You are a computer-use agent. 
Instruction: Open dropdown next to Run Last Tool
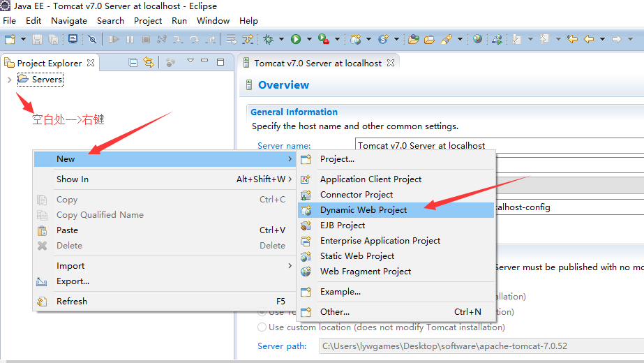[x=337, y=40]
